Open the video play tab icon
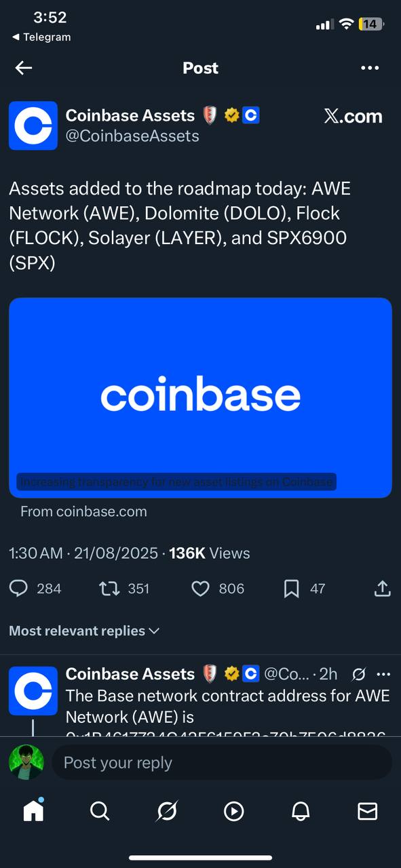The height and width of the screenshot is (868, 401). pyautogui.click(x=234, y=811)
